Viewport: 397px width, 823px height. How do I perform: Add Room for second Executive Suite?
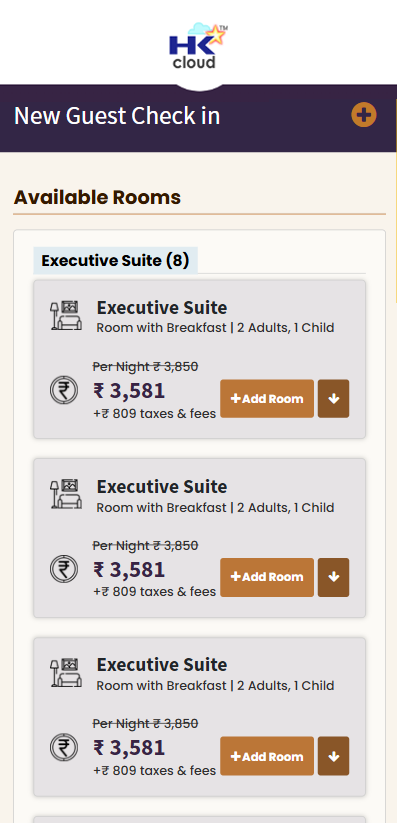[267, 577]
